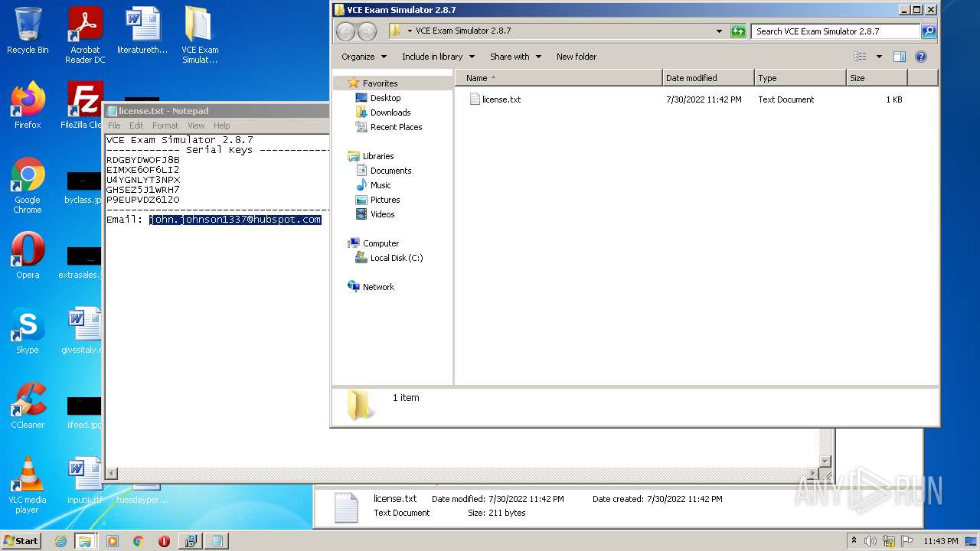The height and width of the screenshot is (551, 980).
Task: Open Notepad Help menu
Action: [x=221, y=126]
